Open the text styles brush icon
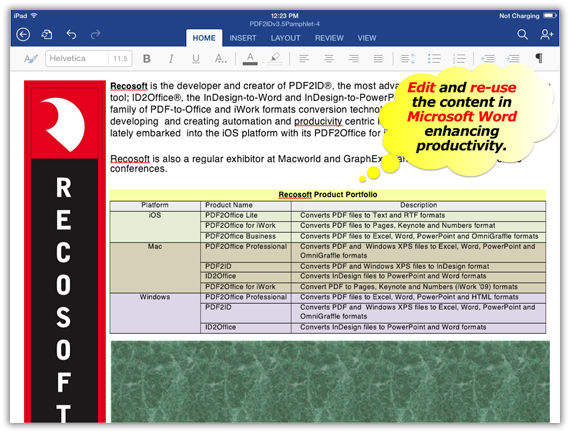This screenshot has height=433, width=570. coord(31,59)
